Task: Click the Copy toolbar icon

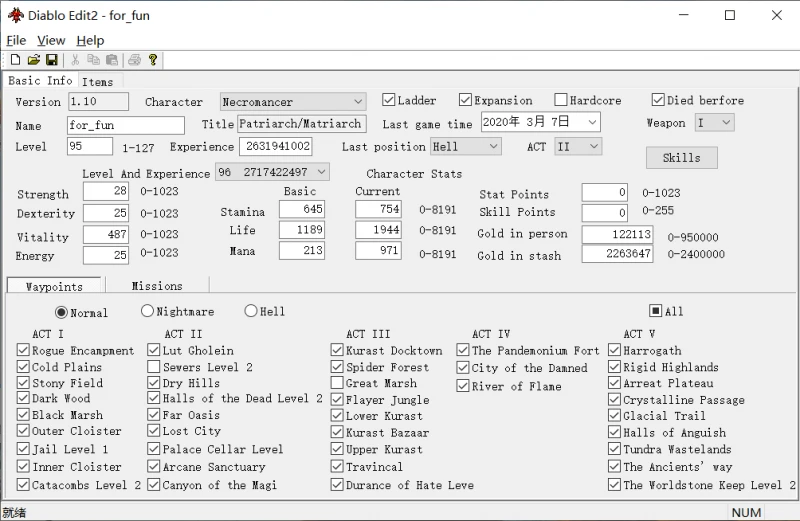Action: point(93,60)
